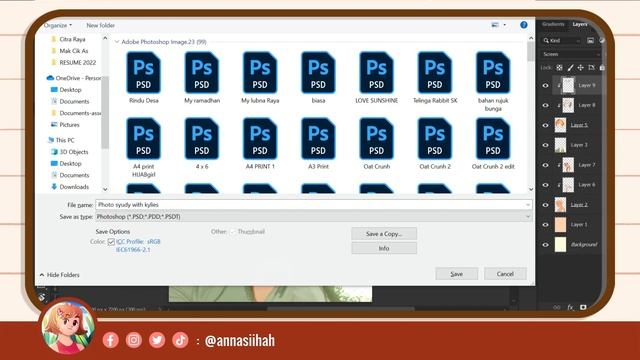Hide Layer 7 visibility eye
Screen dimensions: 640x360
click(545, 165)
